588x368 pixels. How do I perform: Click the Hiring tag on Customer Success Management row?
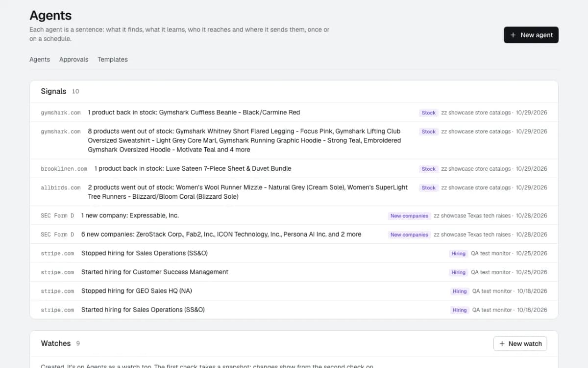[x=459, y=272]
